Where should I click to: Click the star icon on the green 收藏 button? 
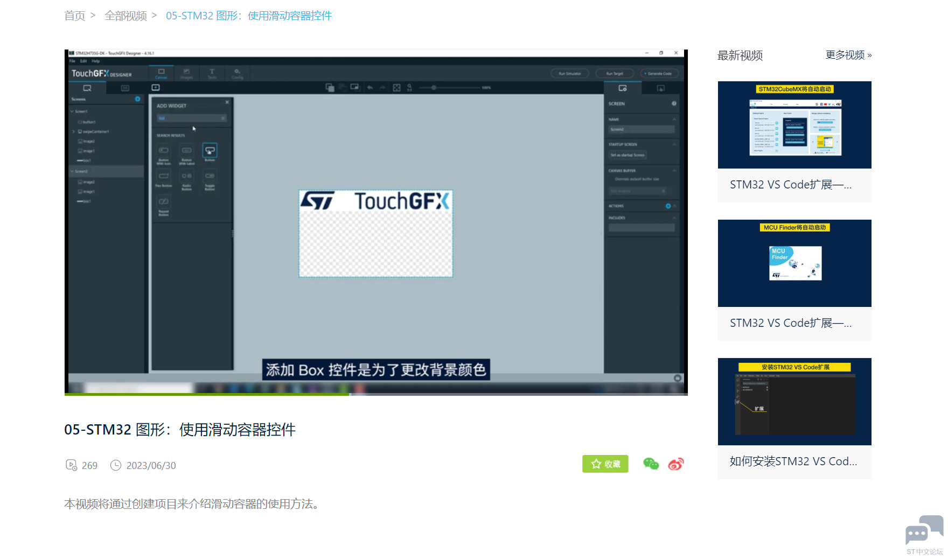click(596, 464)
